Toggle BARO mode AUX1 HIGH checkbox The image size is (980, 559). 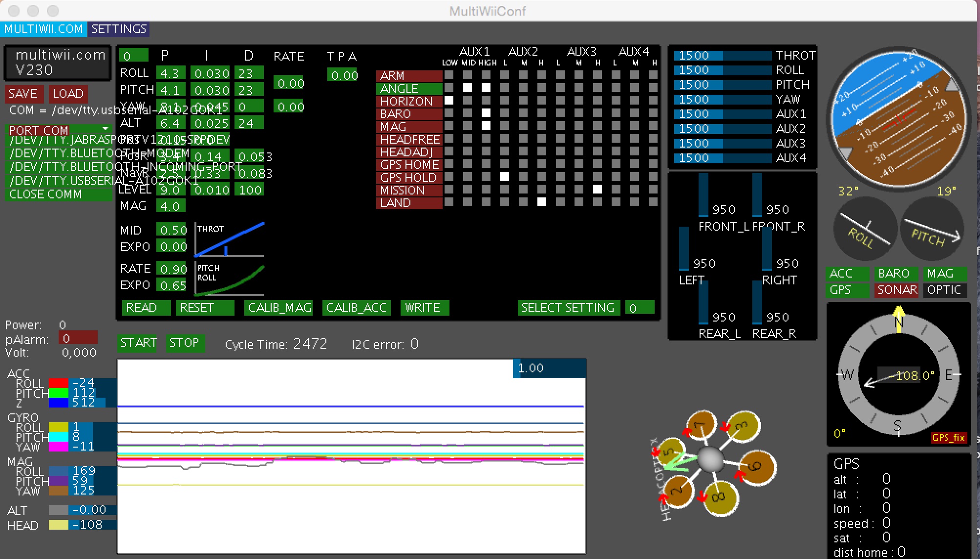click(486, 113)
